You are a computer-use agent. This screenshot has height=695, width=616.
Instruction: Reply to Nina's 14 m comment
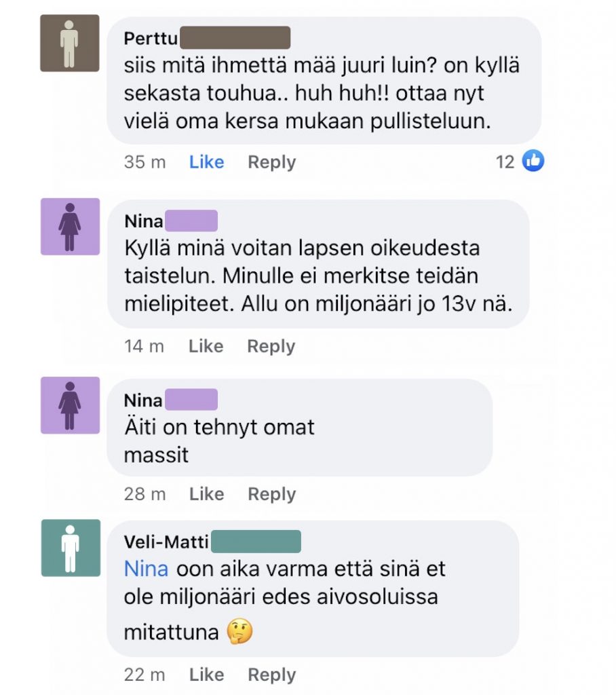(x=271, y=346)
